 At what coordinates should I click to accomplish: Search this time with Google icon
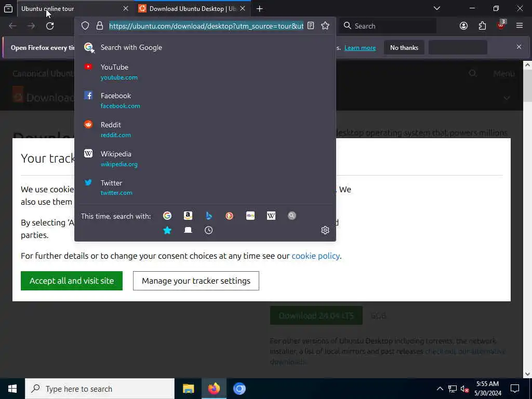click(x=167, y=216)
